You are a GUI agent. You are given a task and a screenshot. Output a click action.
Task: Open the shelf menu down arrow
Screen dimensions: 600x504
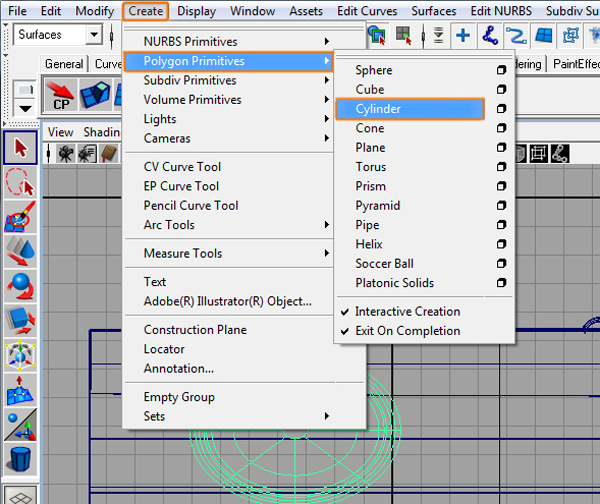pos(25,109)
